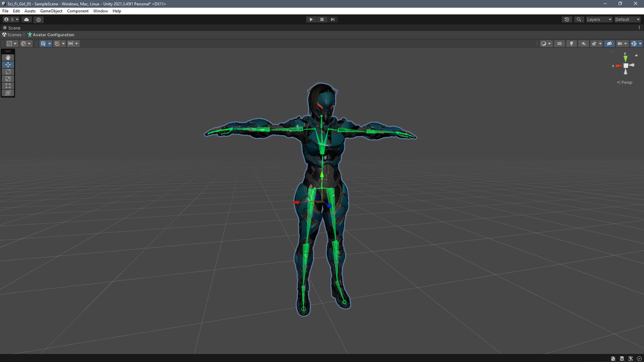Click the center cube of the orientation gizmo
The height and width of the screenshot is (362, 644).
tap(626, 65)
